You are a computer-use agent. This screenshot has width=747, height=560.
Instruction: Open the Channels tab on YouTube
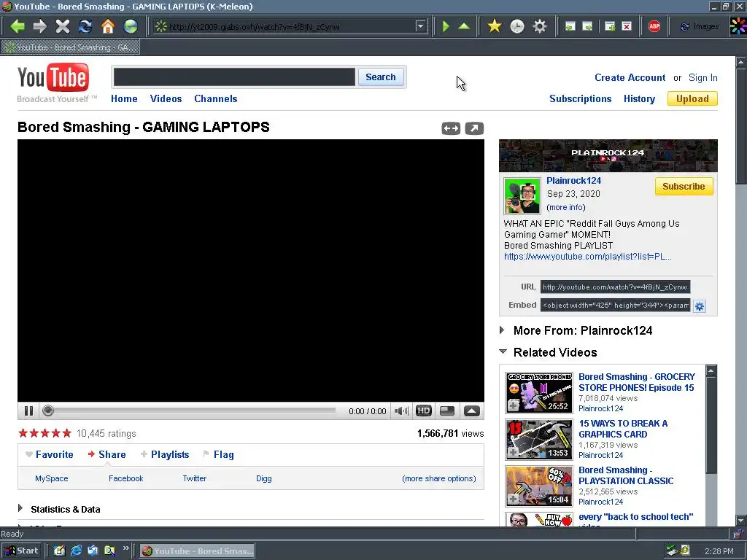(x=215, y=98)
